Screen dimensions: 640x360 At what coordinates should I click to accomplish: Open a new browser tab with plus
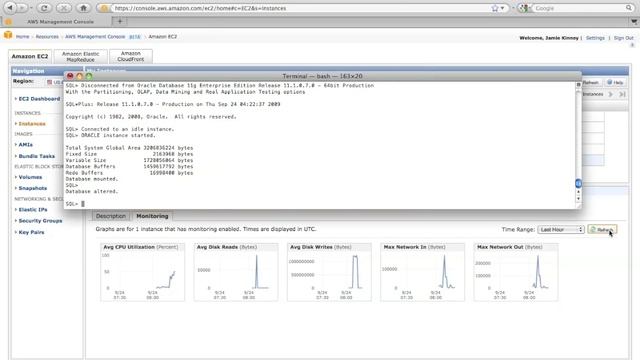(x=120, y=21)
